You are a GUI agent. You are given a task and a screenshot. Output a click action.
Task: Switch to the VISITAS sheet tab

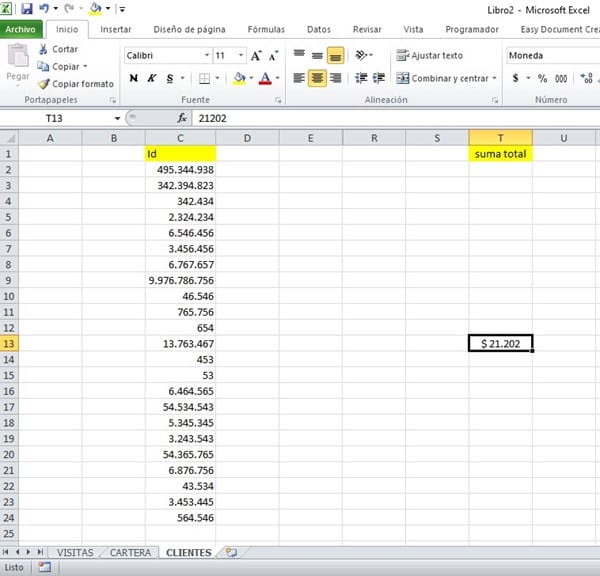tap(75, 552)
